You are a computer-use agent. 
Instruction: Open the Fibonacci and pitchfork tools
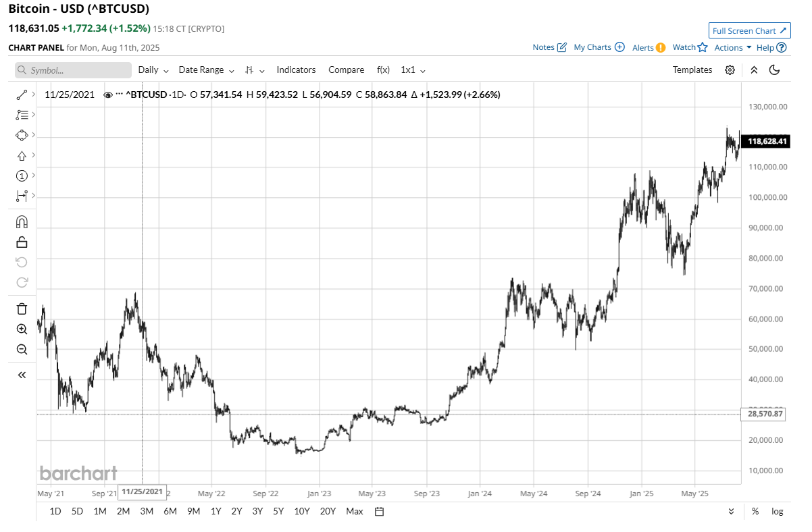tap(22, 115)
